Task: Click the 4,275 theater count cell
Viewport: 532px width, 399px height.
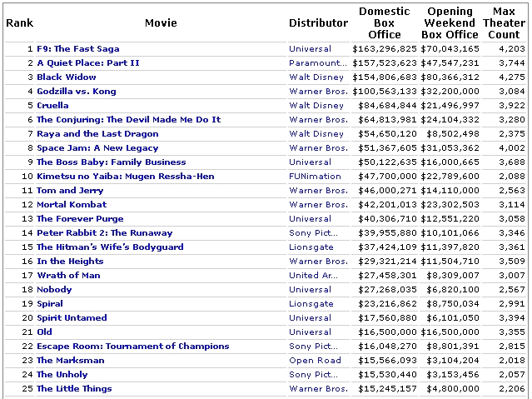Action: coord(512,77)
